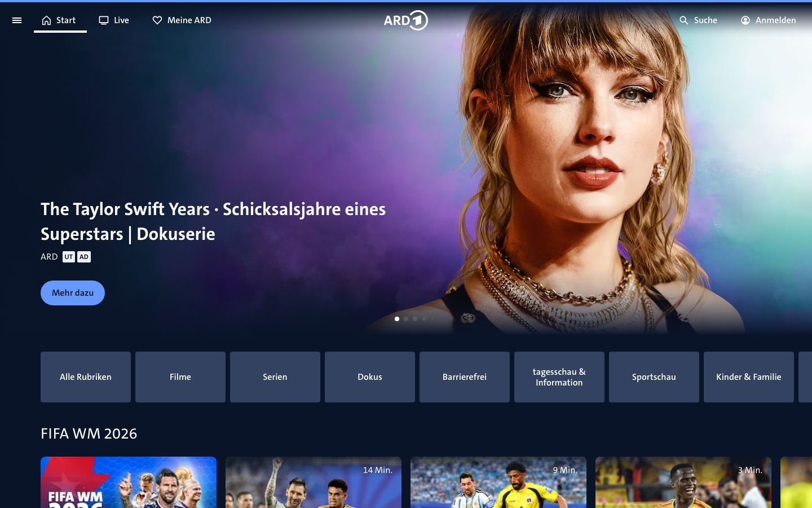Click the AD audio description badge
The height and width of the screenshot is (508, 812).
[84, 257]
